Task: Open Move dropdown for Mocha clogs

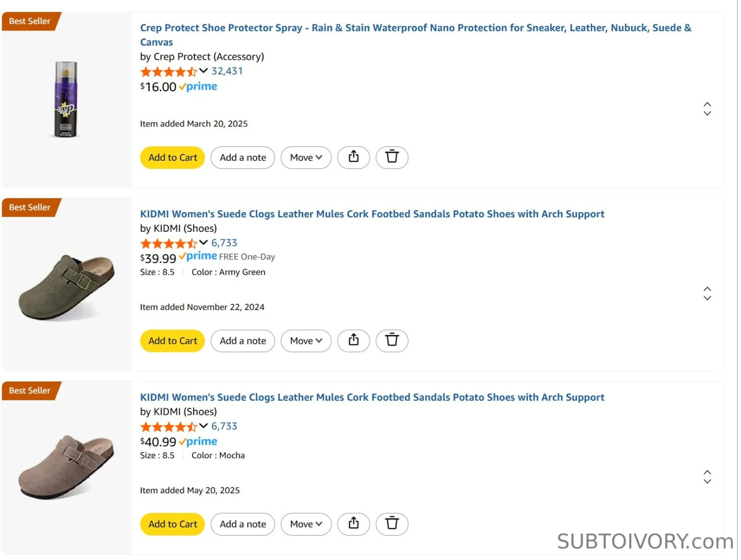Action: coord(306,524)
